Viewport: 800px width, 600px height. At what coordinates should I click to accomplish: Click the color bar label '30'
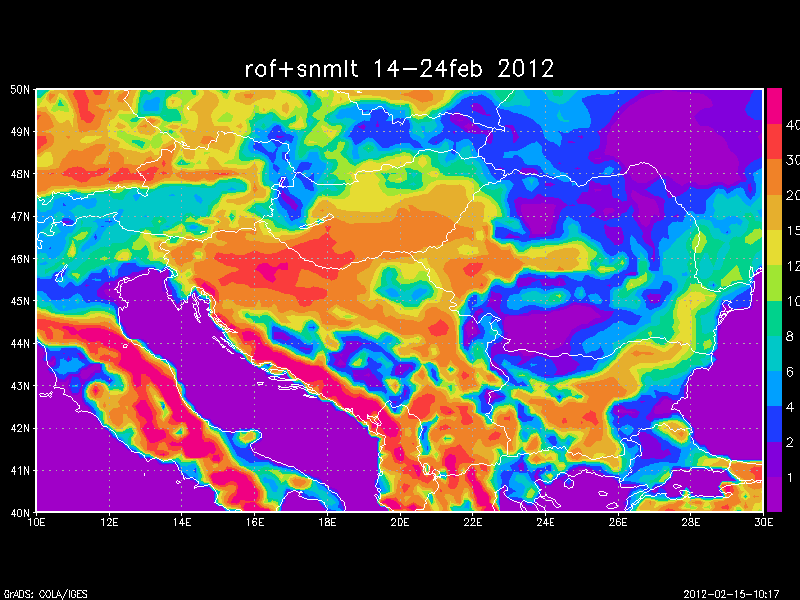(793, 160)
